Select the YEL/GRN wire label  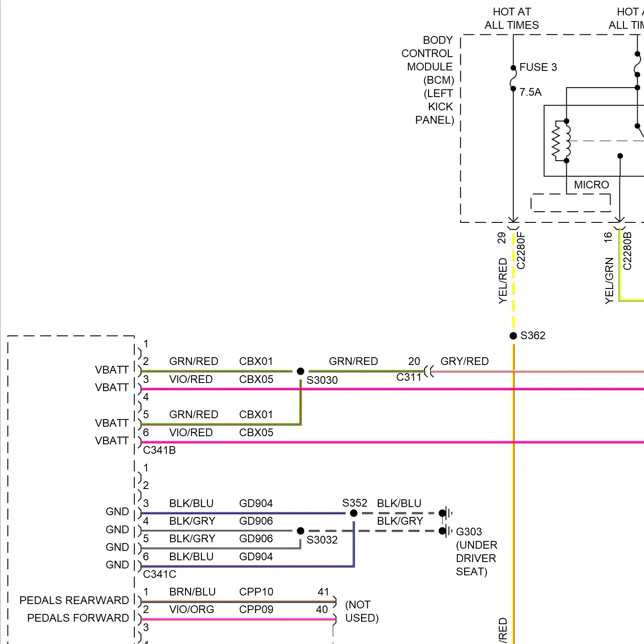pos(609,281)
